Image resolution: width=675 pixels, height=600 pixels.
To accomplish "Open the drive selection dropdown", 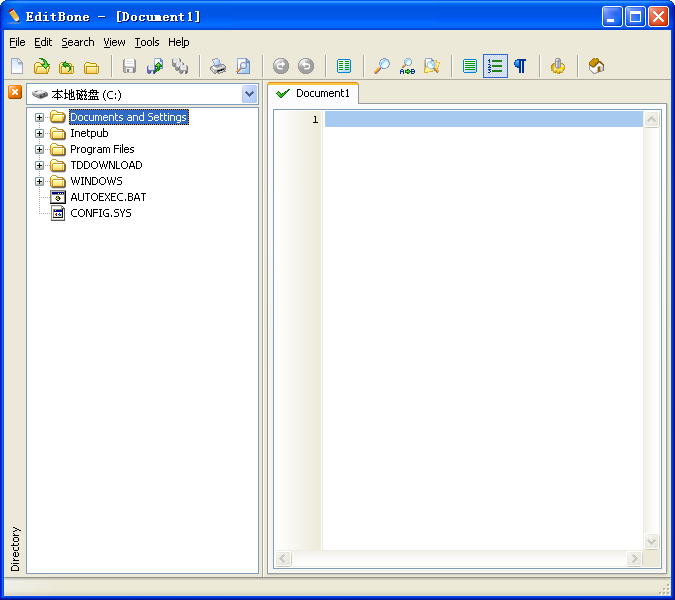I will point(249,94).
